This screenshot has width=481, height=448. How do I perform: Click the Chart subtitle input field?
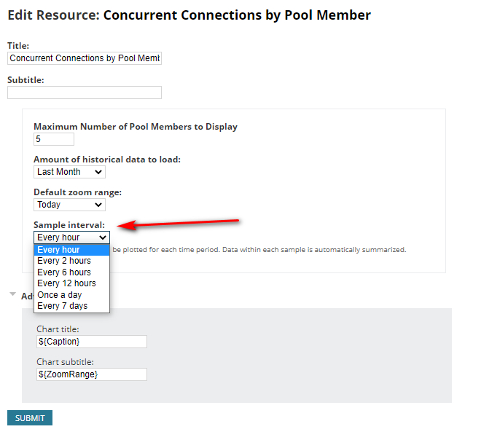[x=91, y=374]
